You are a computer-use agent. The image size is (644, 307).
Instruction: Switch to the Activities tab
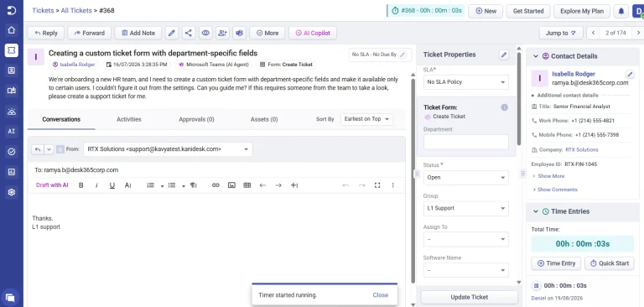tap(129, 120)
